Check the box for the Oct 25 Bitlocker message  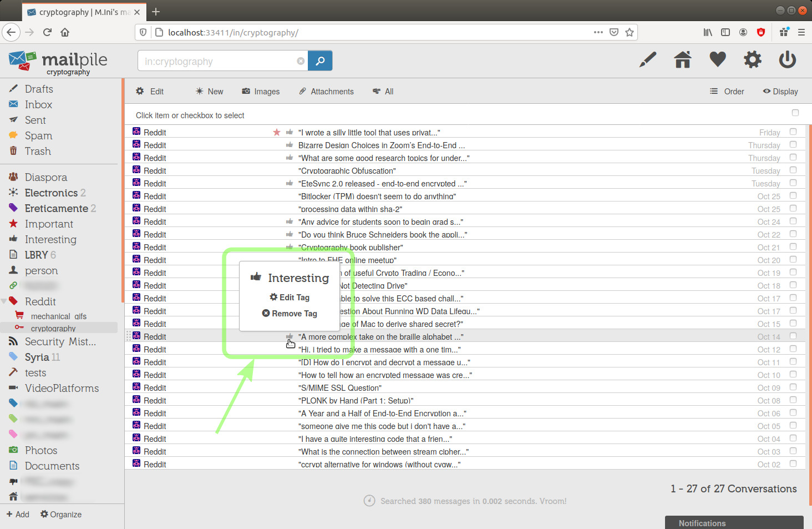pos(793,196)
